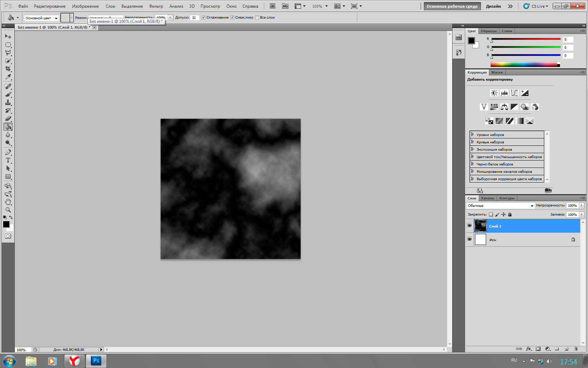Open the Файл menu
The width and height of the screenshot is (588, 368).
(23, 6)
